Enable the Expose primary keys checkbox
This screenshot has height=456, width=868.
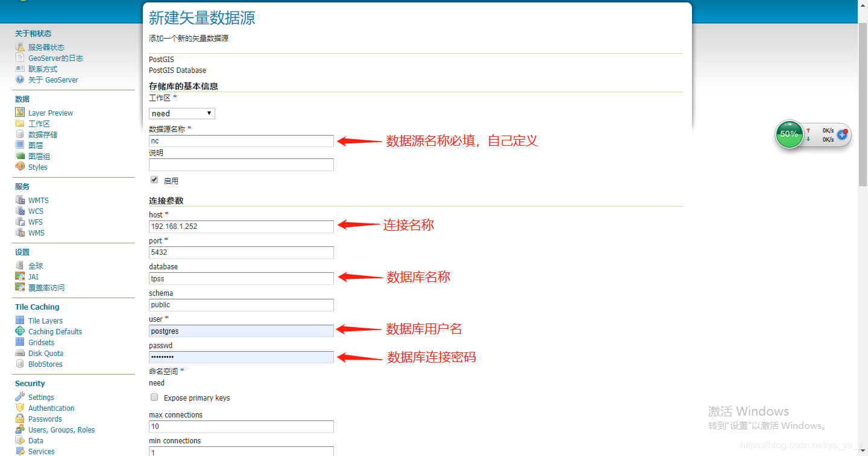(154, 398)
